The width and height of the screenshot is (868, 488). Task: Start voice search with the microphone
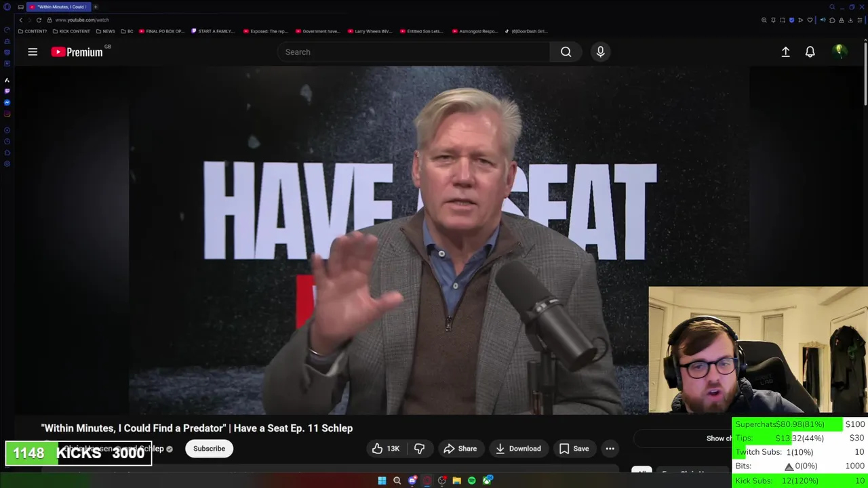(600, 52)
